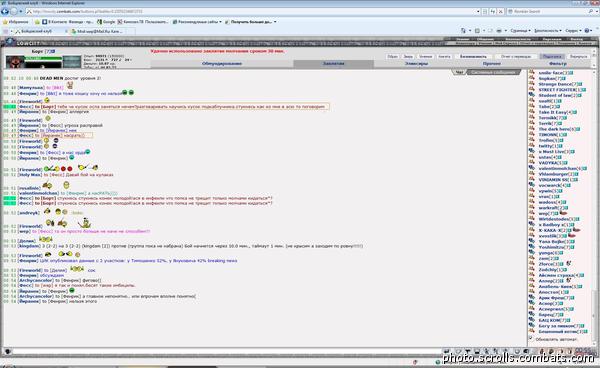Expand the Print options dropdown arrow
The height and width of the screenshot is (368, 600).
point(505,31)
